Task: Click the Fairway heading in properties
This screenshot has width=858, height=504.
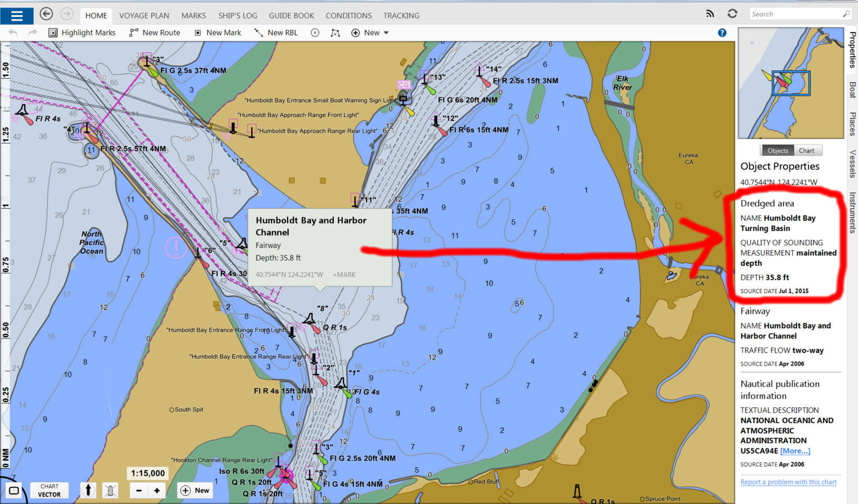Action: tap(755, 311)
